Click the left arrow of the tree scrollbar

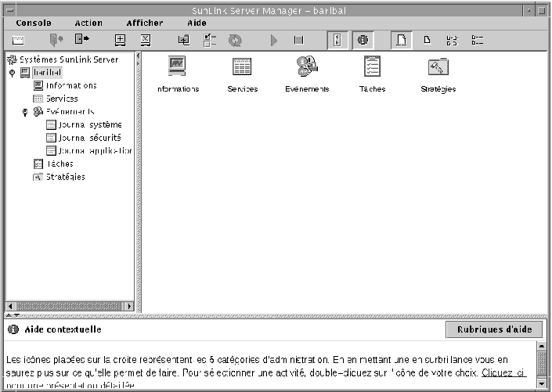(10, 306)
